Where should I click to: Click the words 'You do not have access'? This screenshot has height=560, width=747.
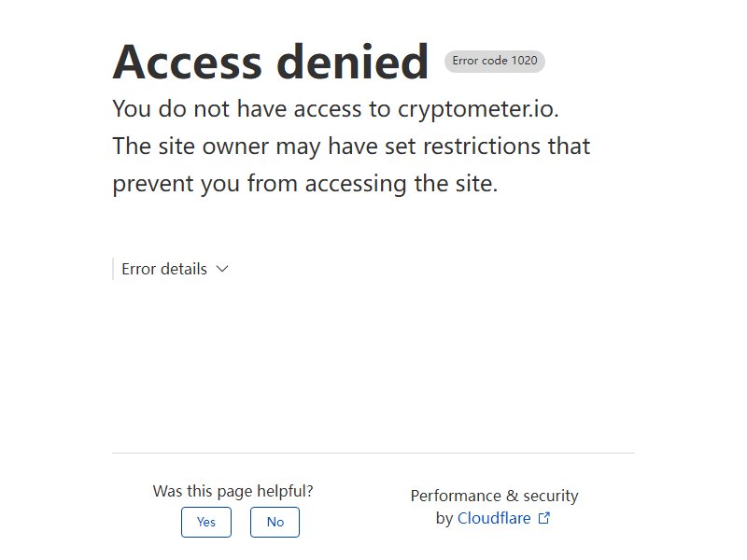click(237, 108)
